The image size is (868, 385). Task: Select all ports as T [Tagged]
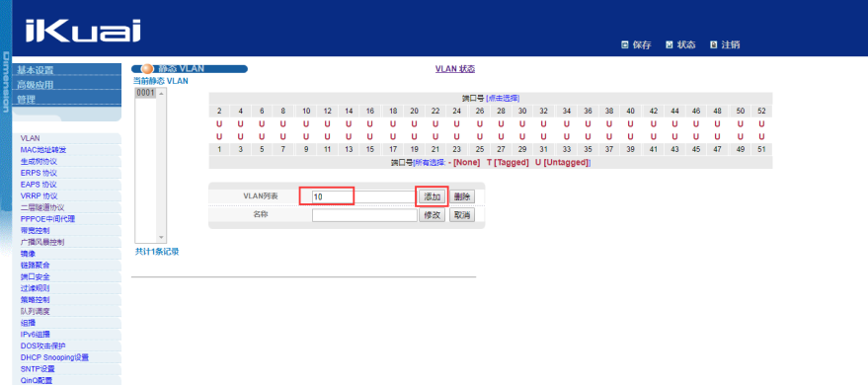click(x=508, y=163)
